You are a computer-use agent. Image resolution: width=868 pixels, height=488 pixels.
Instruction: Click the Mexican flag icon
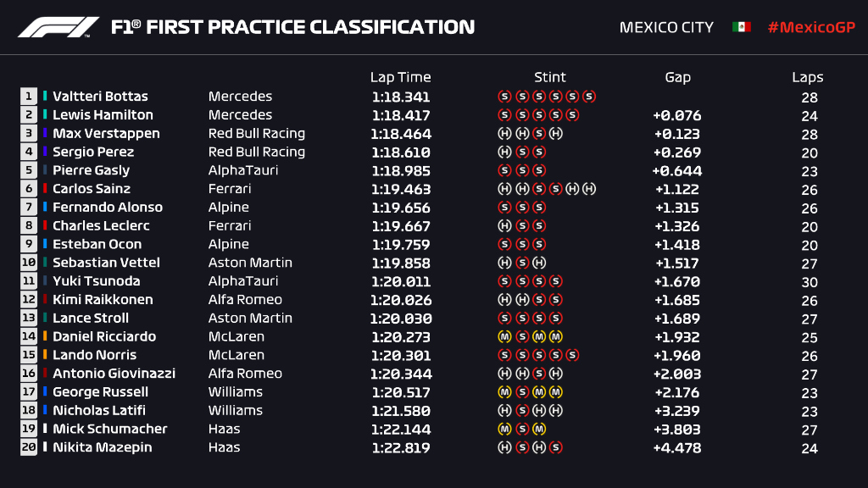[x=741, y=27]
